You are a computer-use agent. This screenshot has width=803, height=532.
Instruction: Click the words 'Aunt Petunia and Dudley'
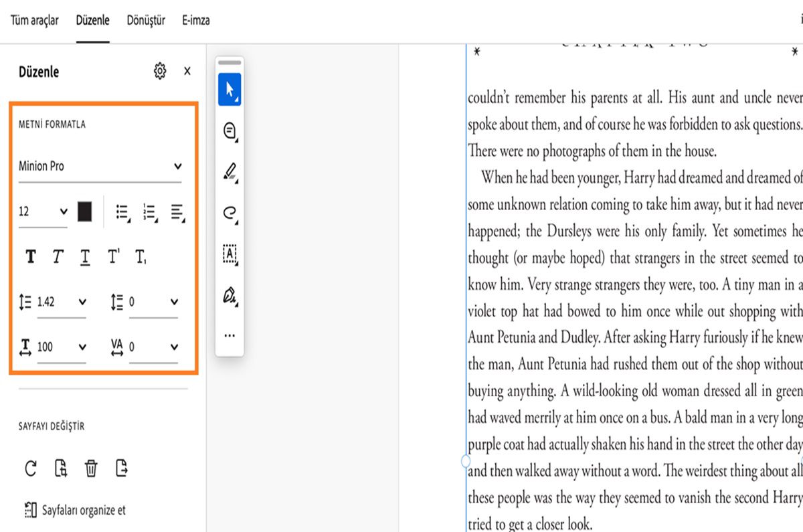[533, 337]
